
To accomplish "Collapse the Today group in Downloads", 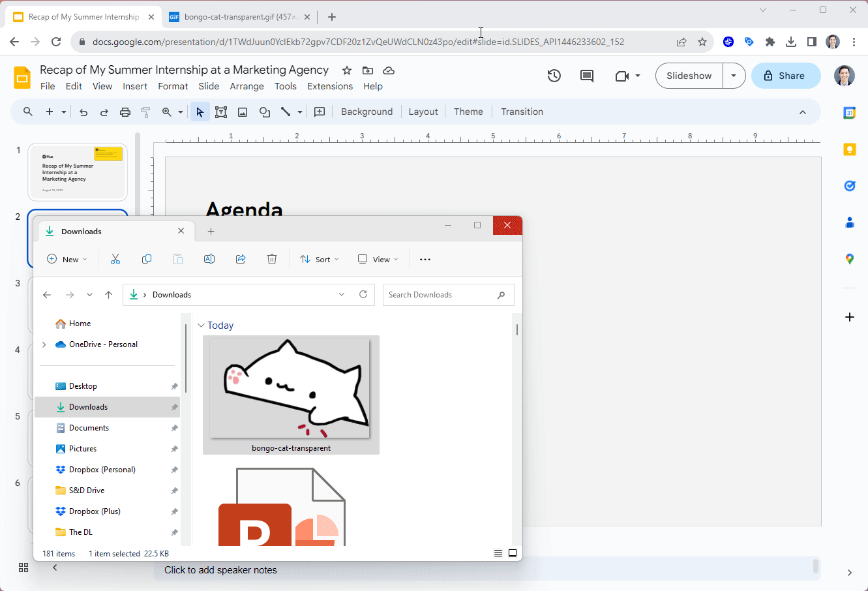I will 201,326.
